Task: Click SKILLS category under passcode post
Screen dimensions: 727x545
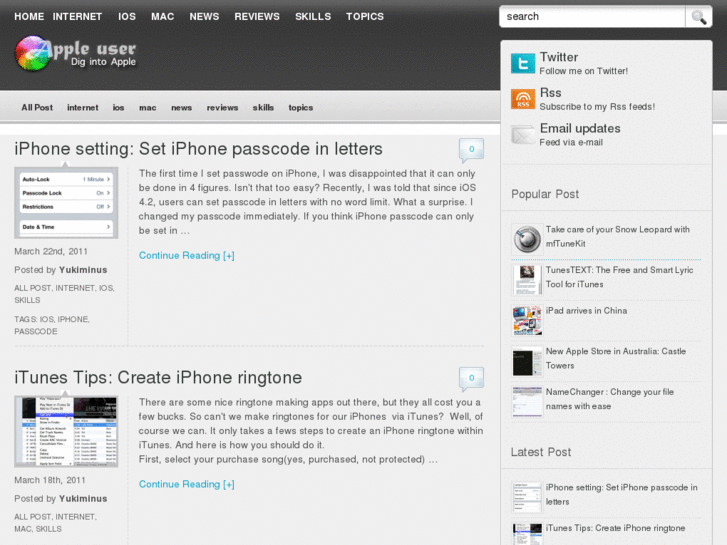Action: [x=27, y=301]
